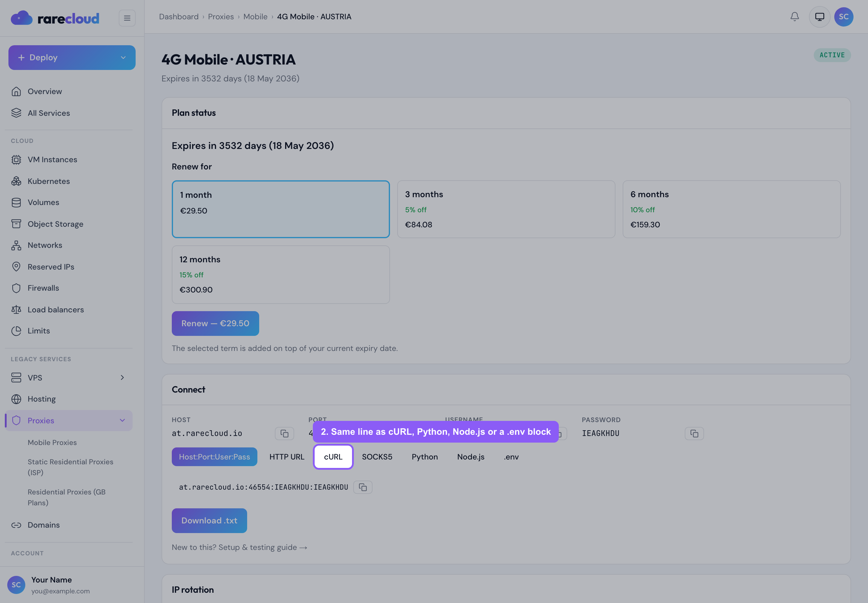Copy the full Host:Port:User:Pass connection string

tap(363, 487)
